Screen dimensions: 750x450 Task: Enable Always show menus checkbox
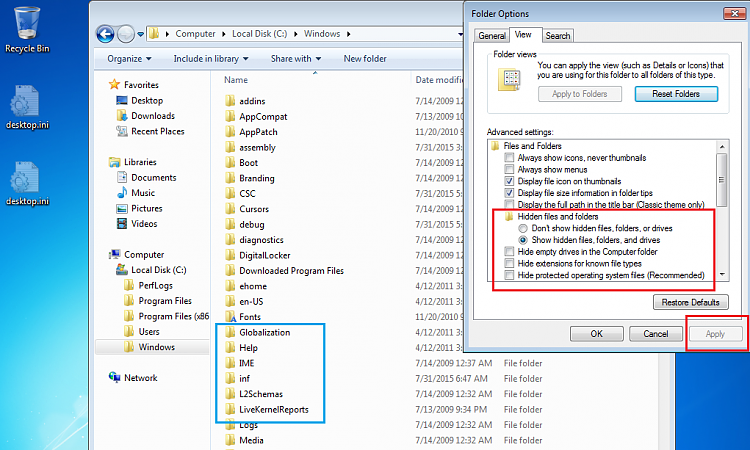click(509, 169)
